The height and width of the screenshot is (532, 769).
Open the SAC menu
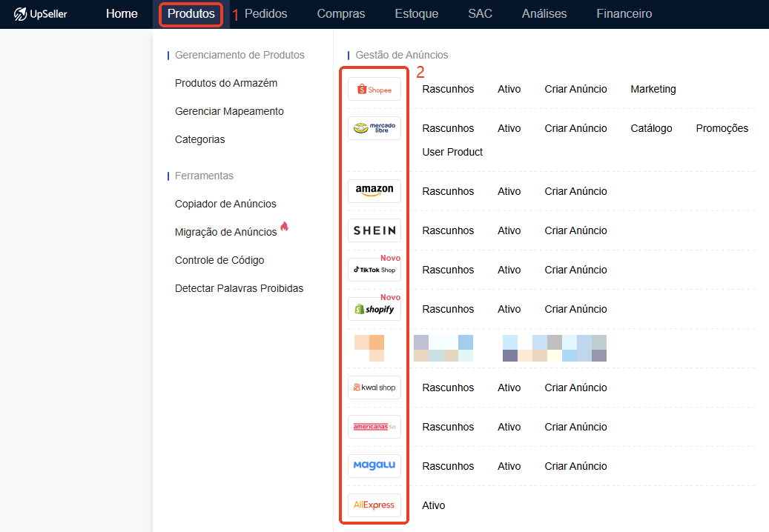click(x=480, y=14)
